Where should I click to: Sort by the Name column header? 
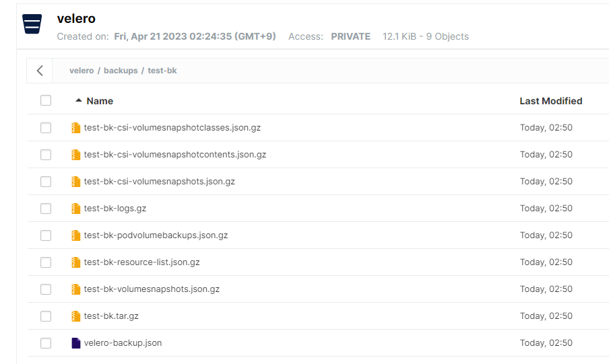click(100, 101)
